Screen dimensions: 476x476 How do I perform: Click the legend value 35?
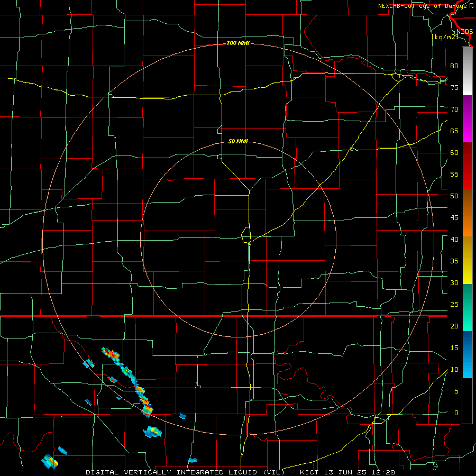coord(454,261)
